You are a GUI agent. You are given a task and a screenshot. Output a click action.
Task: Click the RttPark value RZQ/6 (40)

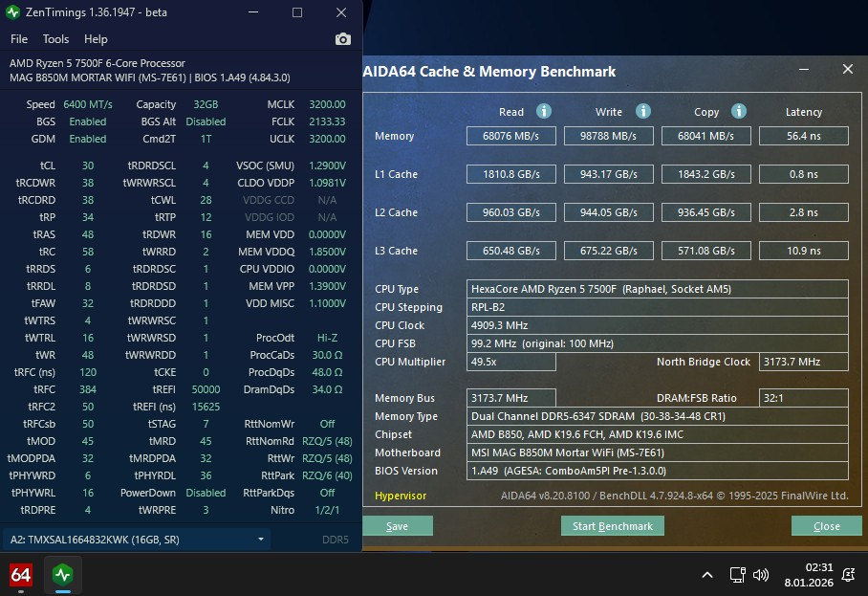[x=327, y=475]
